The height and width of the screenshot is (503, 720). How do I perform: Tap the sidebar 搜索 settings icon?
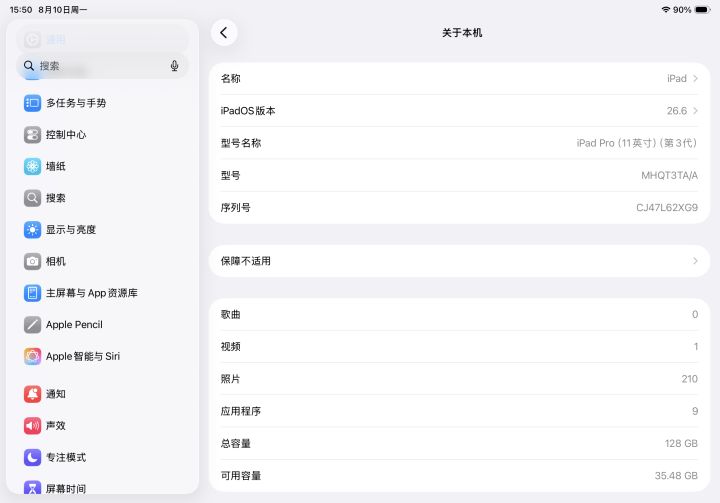point(32,198)
